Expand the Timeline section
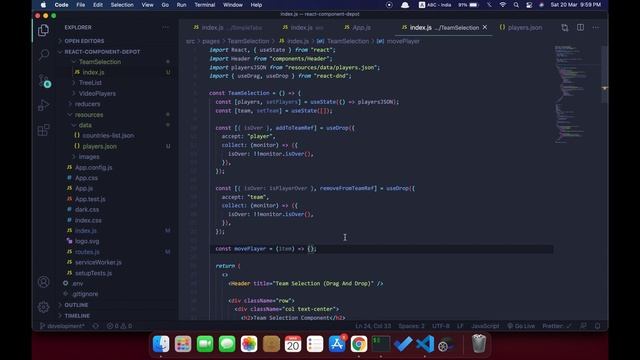The width and height of the screenshot is (640, 360). 77,316
